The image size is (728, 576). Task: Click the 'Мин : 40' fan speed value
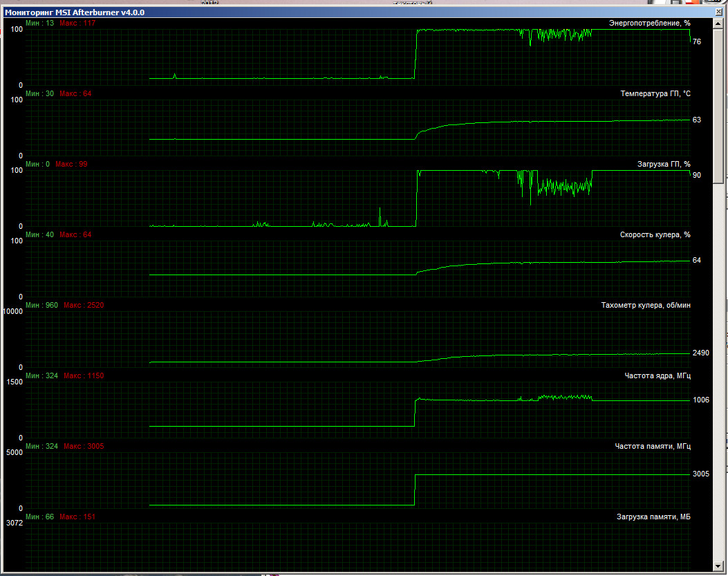pyautogui.click(x=39, y=235)
